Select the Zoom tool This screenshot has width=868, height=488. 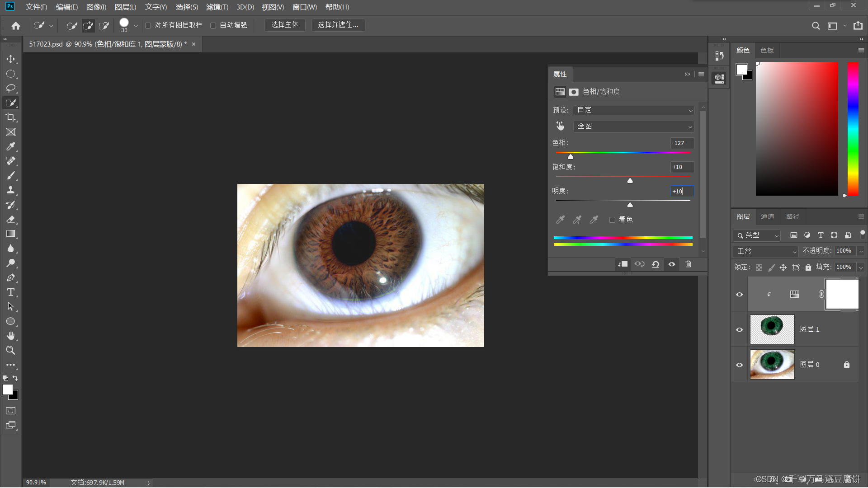(10, 350)
